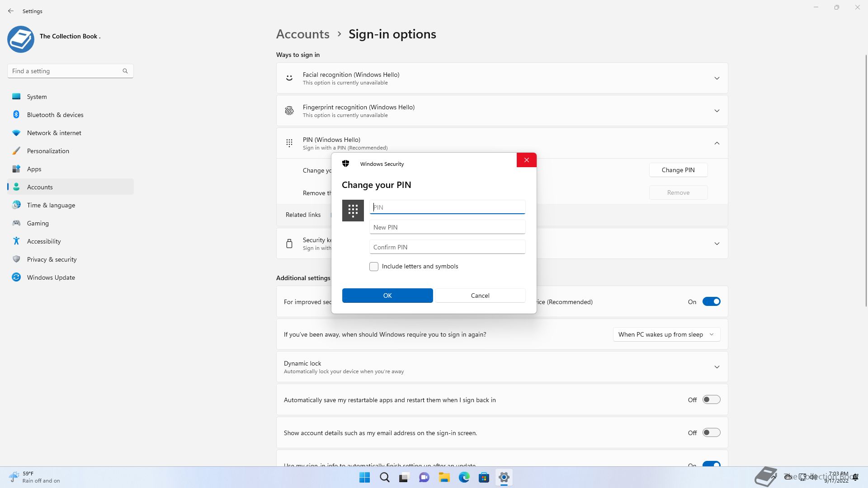Open System settings category
The width and height of the screenshot is (868, 488).
click(x=71, y=97)
